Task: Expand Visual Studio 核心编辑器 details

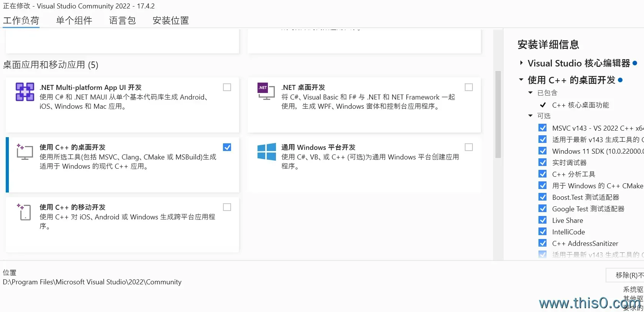Action: [x=521, y=63]
